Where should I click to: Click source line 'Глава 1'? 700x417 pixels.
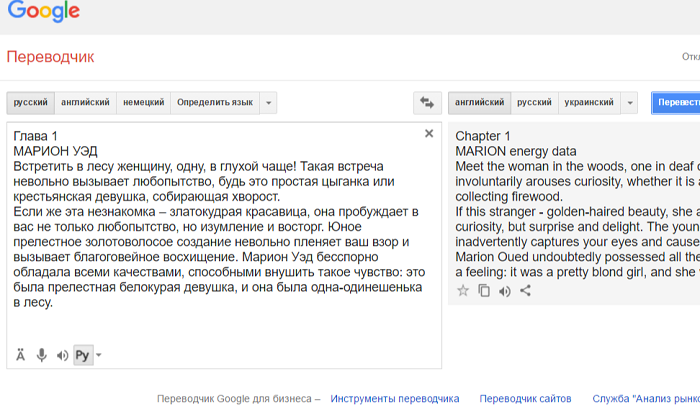click(35, 136)
